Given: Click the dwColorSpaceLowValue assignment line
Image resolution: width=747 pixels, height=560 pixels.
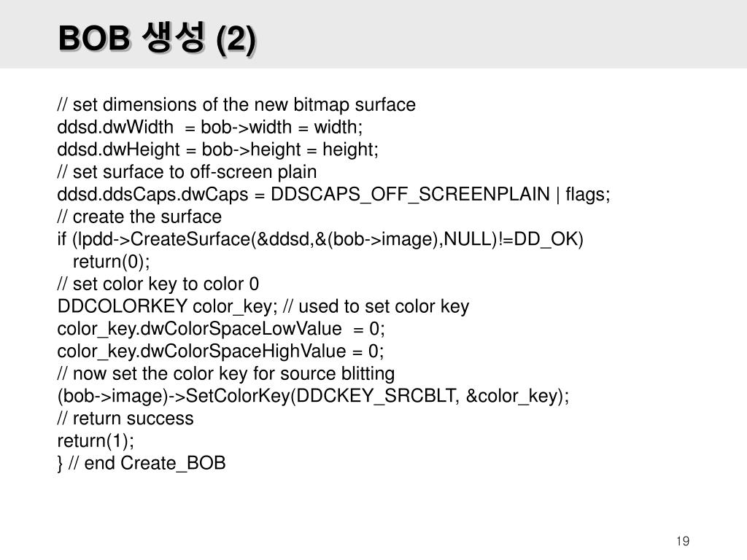Looking at the screenshot, I should (221, 329).
